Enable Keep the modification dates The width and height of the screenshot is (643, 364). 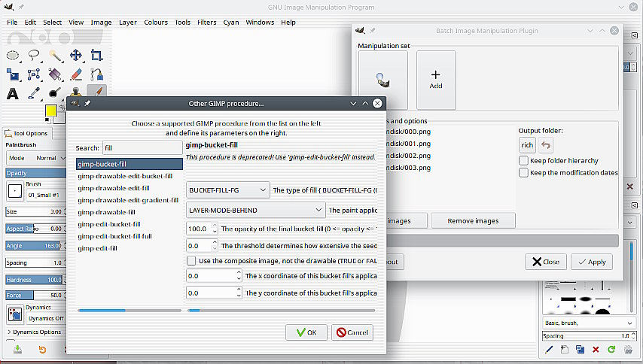523,172
